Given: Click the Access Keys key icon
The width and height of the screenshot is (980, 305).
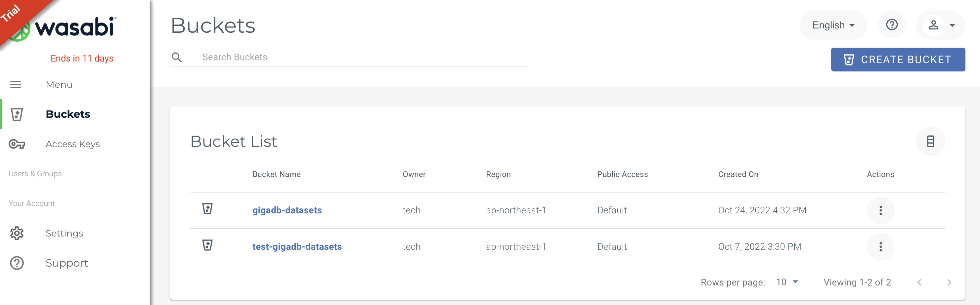Looking at the screenshot, I should coord(16,144).
